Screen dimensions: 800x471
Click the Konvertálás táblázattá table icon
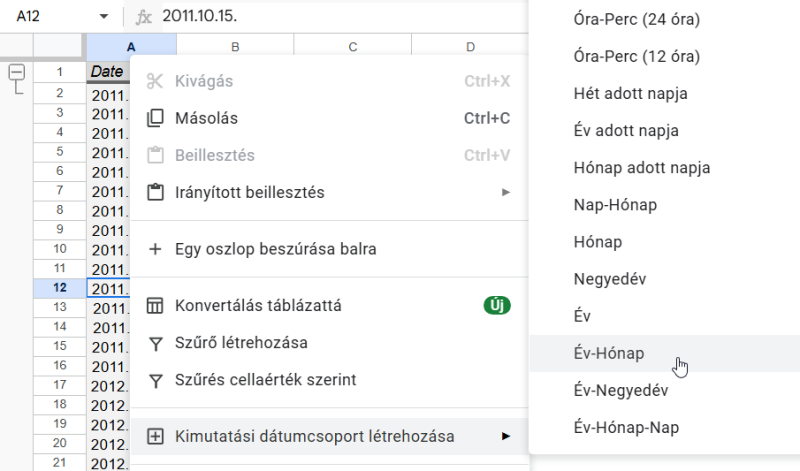(x=155, y=306)
